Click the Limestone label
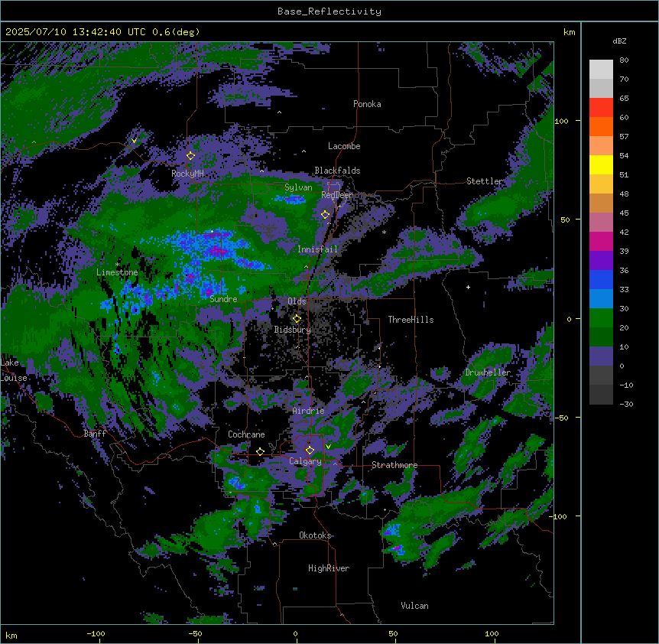The height and width of the screenshot is (644, 659). tap(117, 272)
